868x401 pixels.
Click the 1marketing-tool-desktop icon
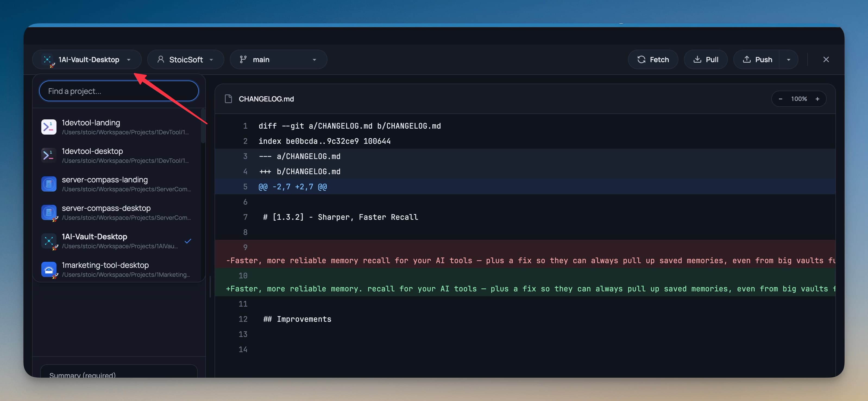[x=49, y=269]
